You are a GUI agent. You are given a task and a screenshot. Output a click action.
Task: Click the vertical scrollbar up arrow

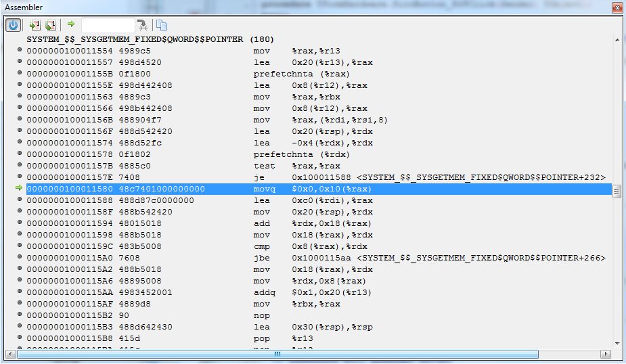click(x=617, y=40)
